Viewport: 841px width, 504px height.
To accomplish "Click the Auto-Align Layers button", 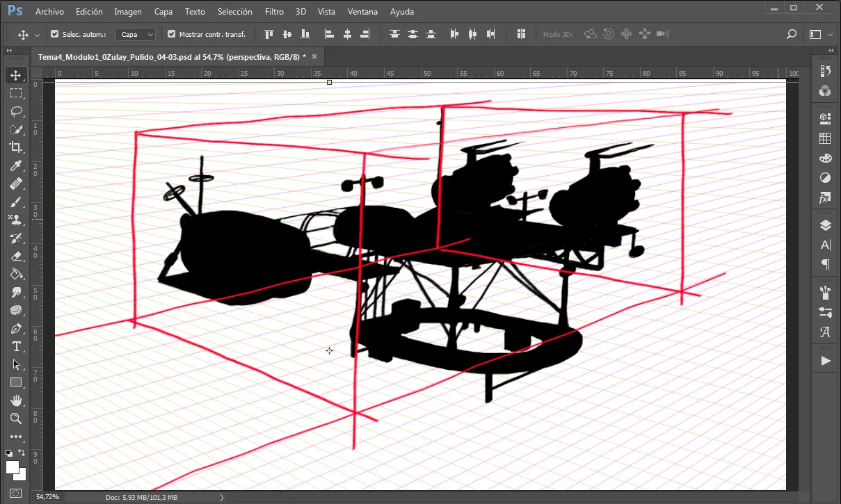I will (521, 34).
